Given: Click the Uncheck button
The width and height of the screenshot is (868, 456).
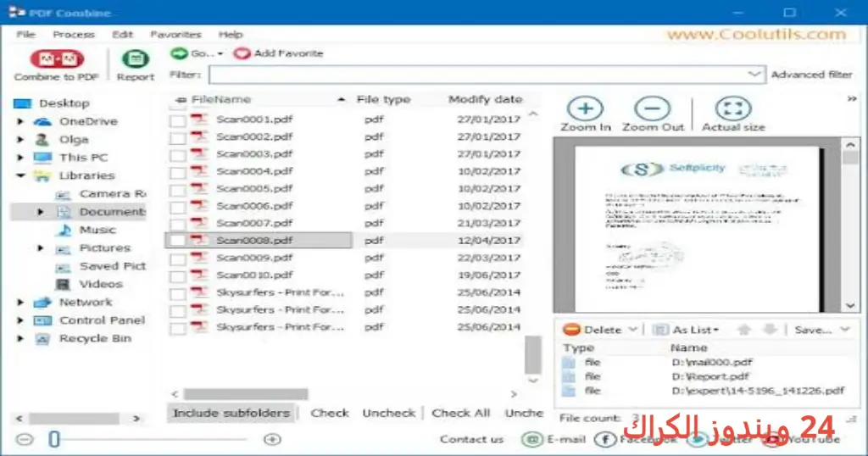Looking at the screenshot, I should pos(388,413).
